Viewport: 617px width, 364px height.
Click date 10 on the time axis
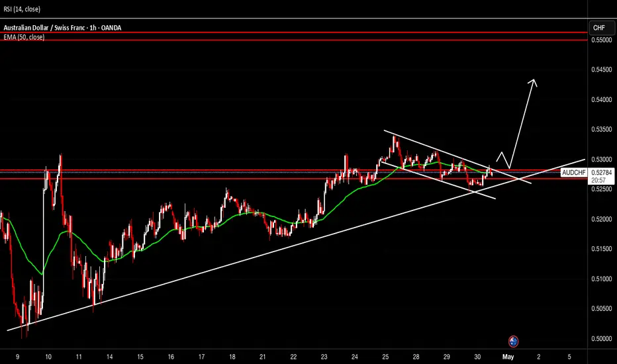coord(48,357)
